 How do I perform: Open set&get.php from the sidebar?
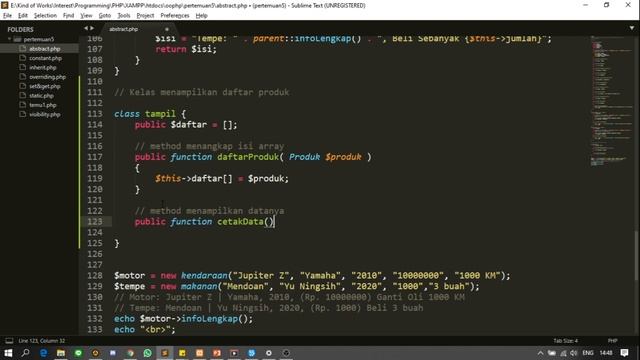coord(44,86)
